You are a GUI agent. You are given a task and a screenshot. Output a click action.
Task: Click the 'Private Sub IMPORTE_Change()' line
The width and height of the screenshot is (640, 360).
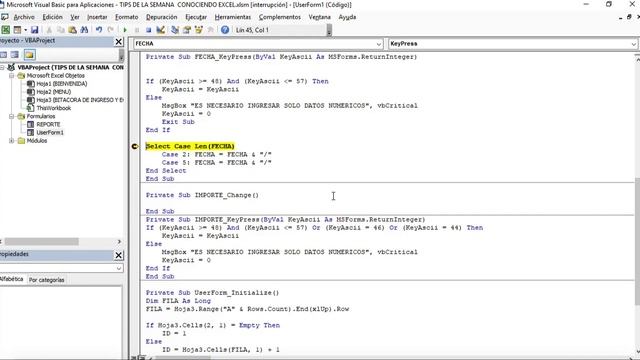[202, 195]
